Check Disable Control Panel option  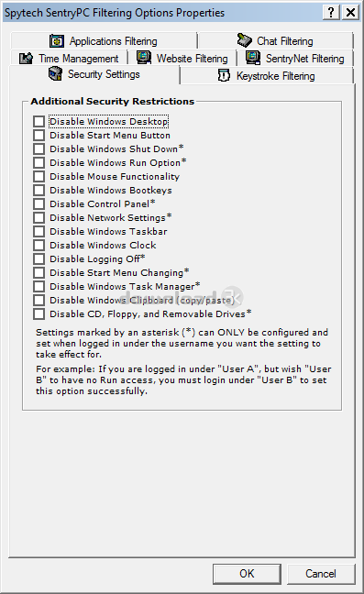39,203
